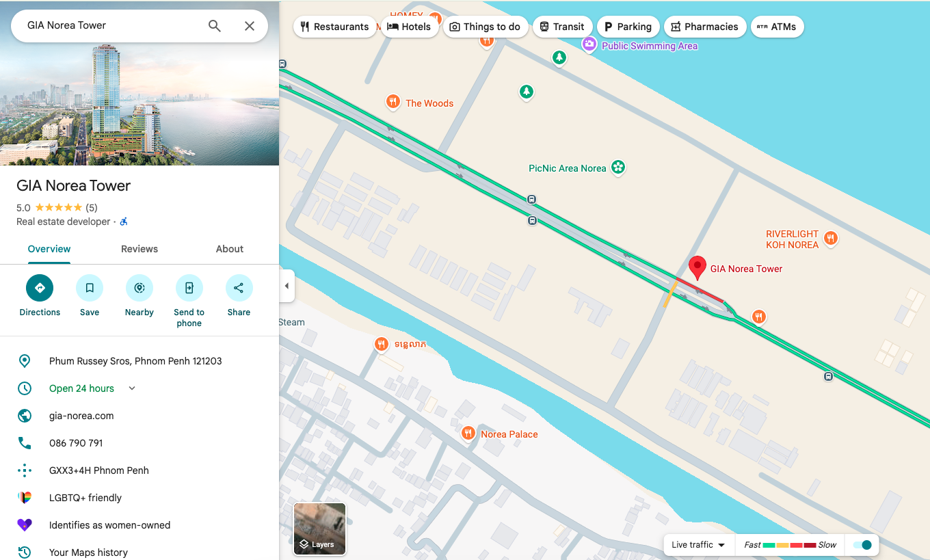Screen dimensions: 930x560
Task: Filter map by Restaurants
Action: (334, 27)
